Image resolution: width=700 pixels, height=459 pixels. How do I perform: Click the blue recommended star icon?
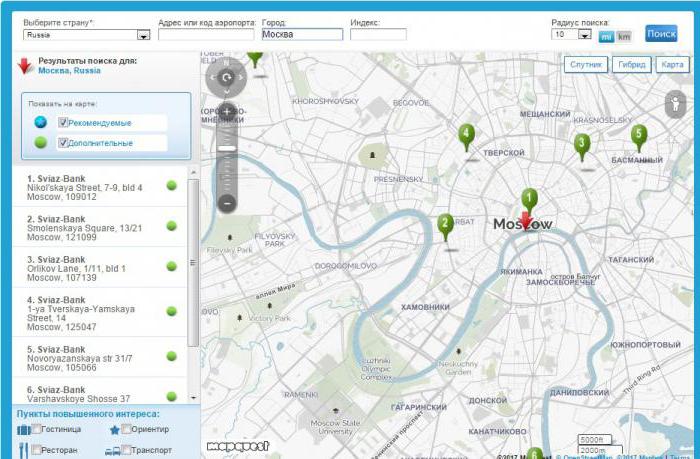[41, 122]
